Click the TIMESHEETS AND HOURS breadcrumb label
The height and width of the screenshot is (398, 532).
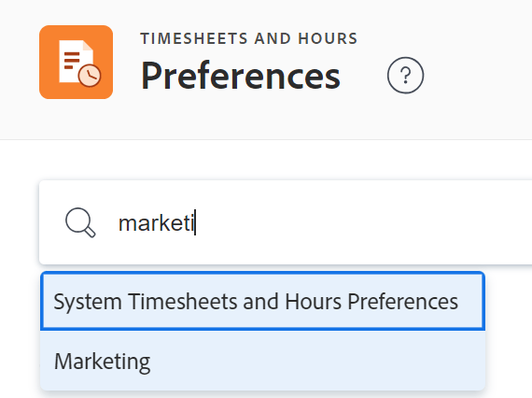tap(249, 38)
